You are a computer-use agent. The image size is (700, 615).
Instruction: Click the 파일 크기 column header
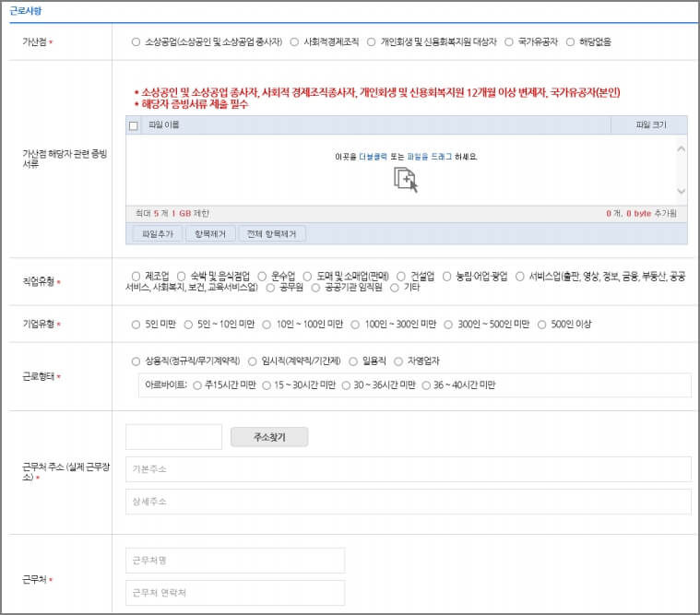point(651,125)
